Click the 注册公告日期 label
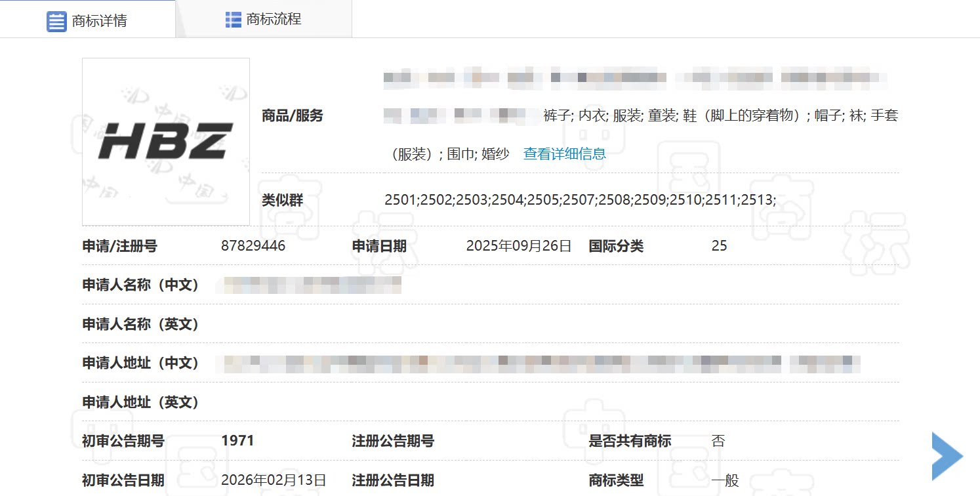 pyautogui.click(x=393, y=480)
